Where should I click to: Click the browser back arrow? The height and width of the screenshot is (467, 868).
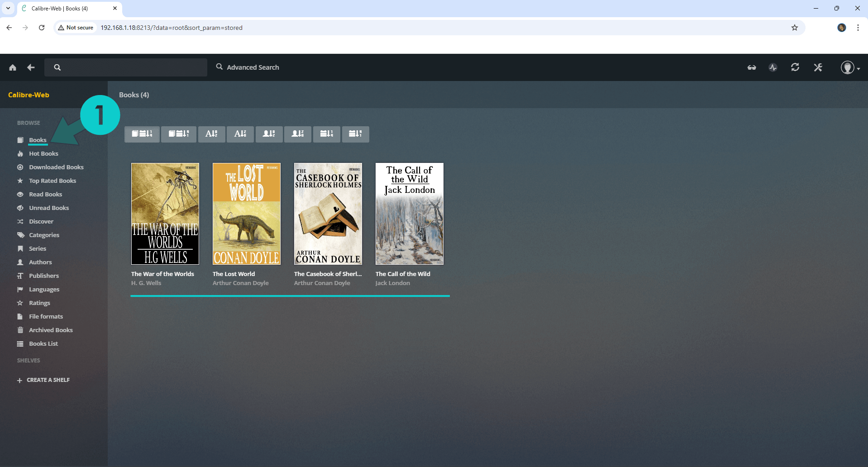pos(9,28)
